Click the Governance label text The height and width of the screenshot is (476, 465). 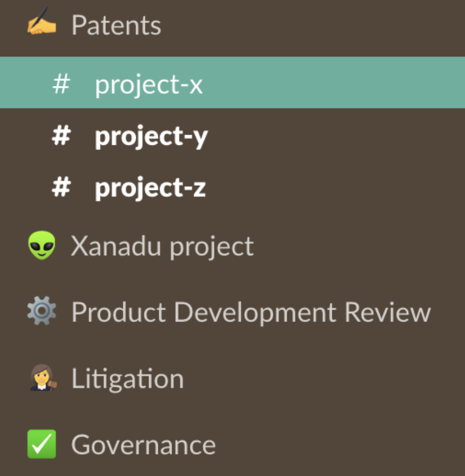tap(143, 445)
